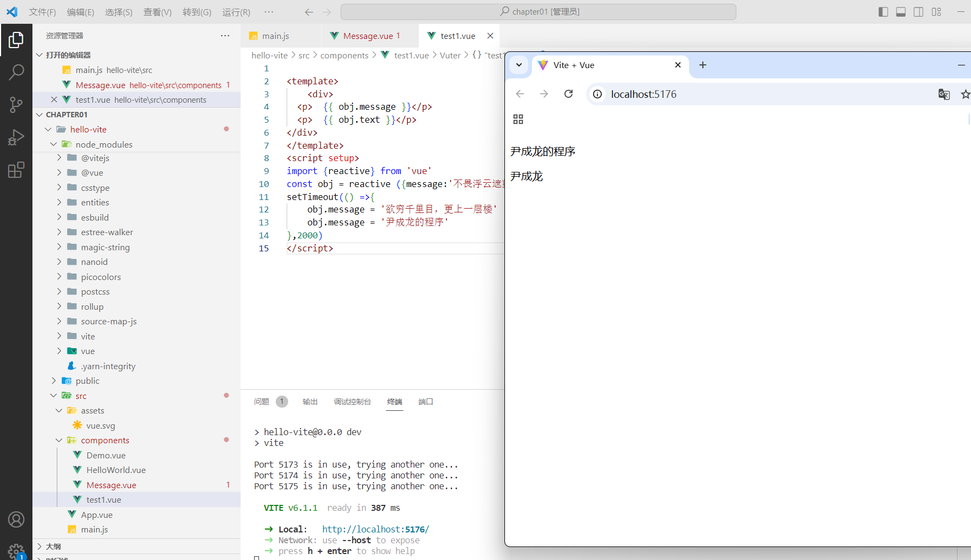This screenshot has width=971, height=560.
Task: Open the Search view in activity bar
Action: coord(16,72)
